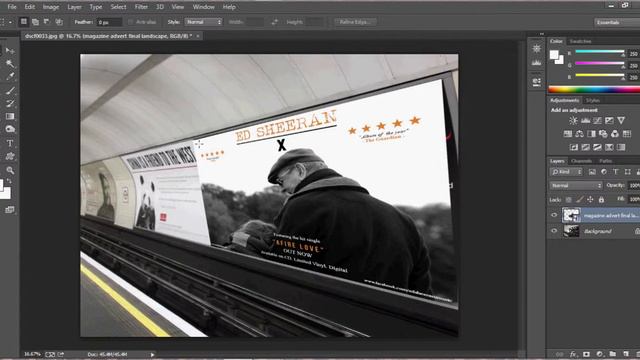This screenshot has width=640, height=360.
Task: Open the collapsed Histogram panel icon
Action: point(536,63)
